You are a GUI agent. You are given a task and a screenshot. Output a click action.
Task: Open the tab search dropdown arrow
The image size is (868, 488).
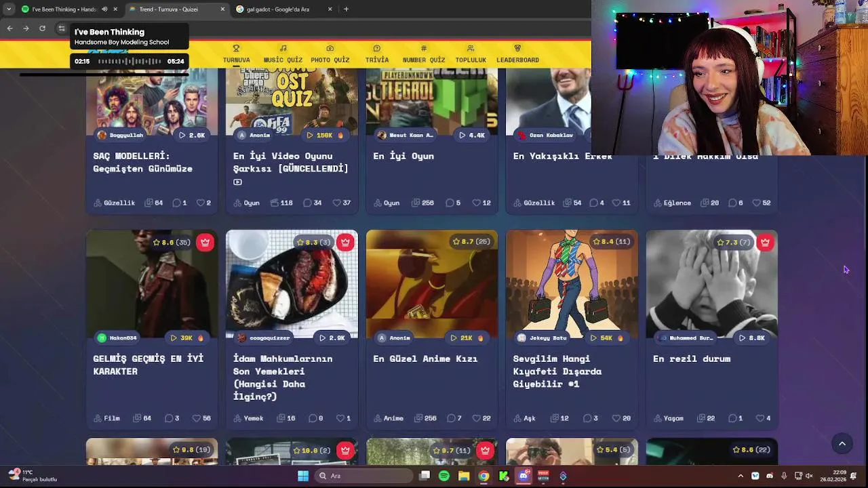tap(8, 9)
